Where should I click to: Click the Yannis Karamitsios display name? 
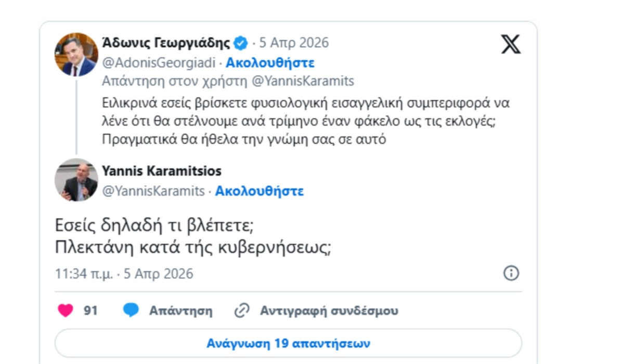(161, 171)
